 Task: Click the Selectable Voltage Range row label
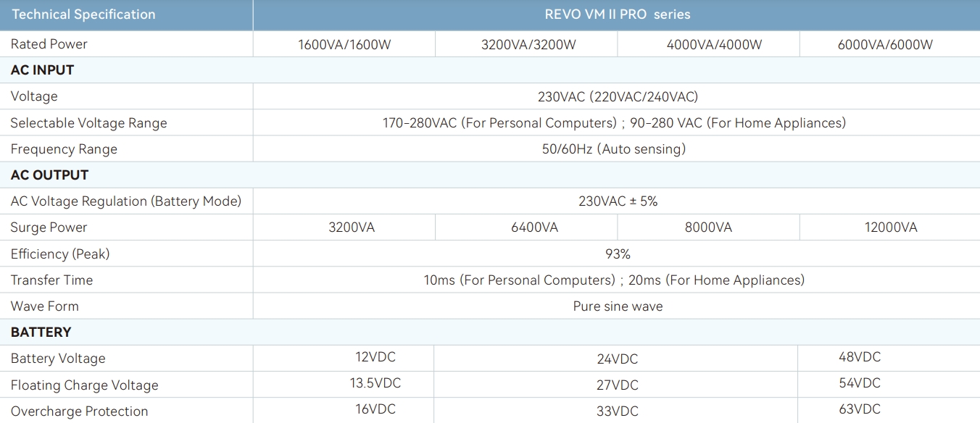tap(89, 123)
